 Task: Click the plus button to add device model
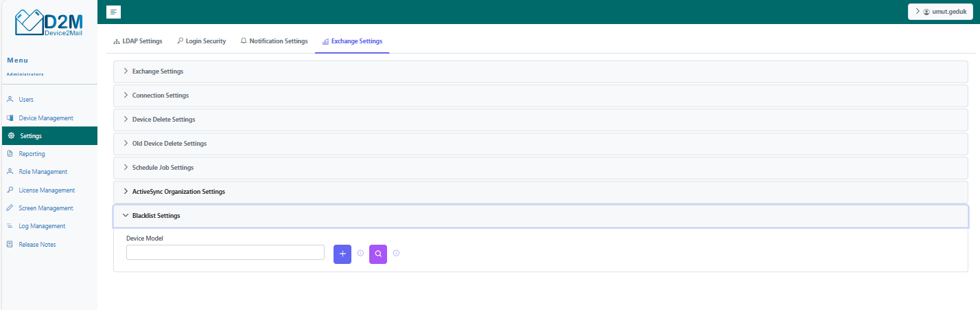point(342,254)
